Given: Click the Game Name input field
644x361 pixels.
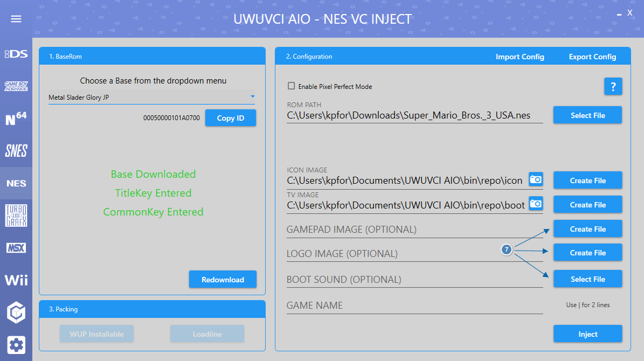Looking at the screenshot, I should point(414,306).
